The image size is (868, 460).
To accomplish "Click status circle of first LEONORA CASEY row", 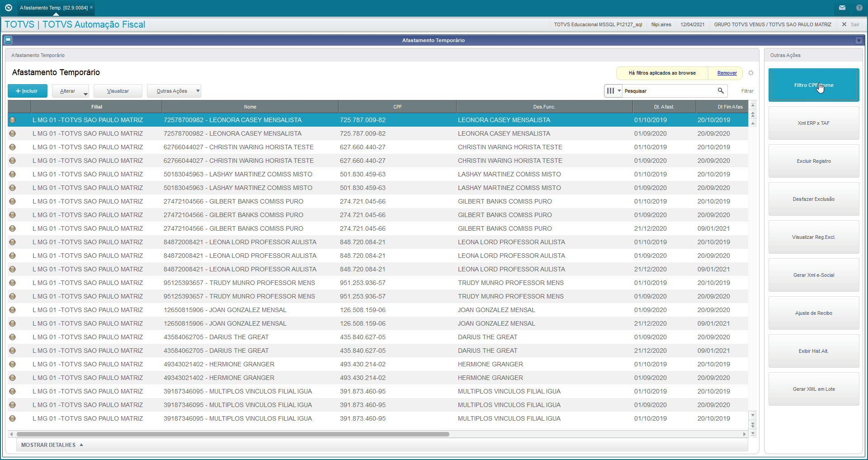I will pos(13,120).
